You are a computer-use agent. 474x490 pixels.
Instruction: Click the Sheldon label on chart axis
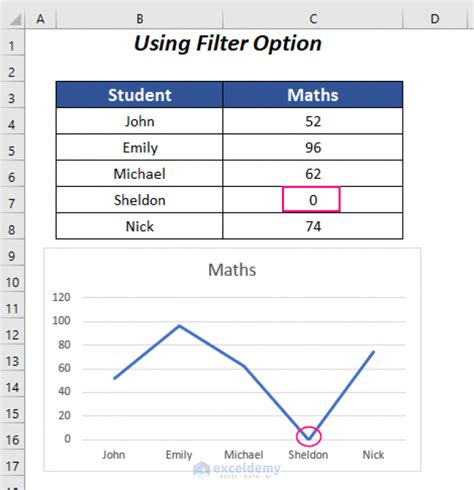pos(308,455)
